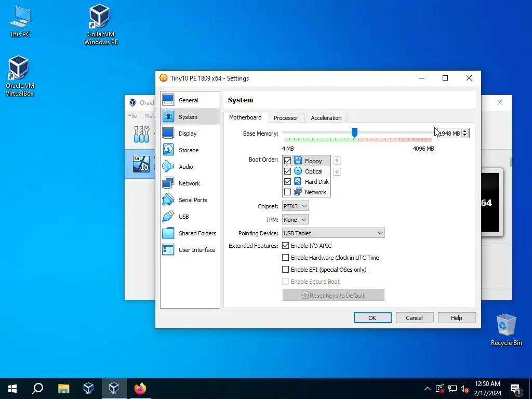Open the General settings category
532x399 pixels.
pos(190,100)
